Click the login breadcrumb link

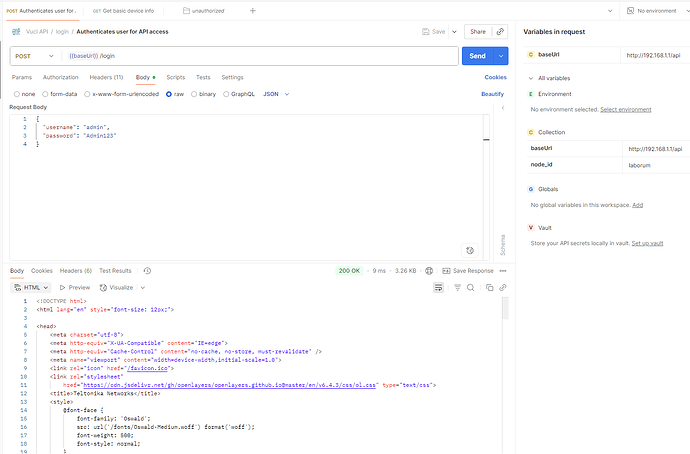62,32
